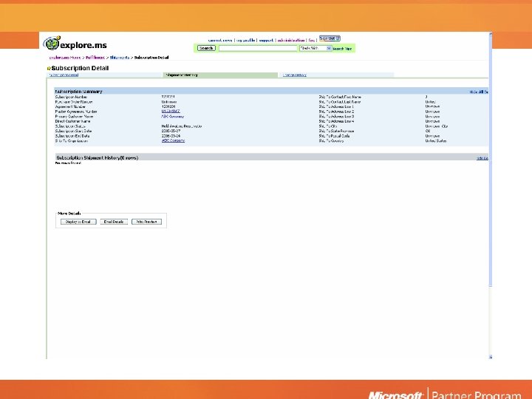Click the Search button
Viewport: 532px width, 399px height.
[x=206, y=48]
